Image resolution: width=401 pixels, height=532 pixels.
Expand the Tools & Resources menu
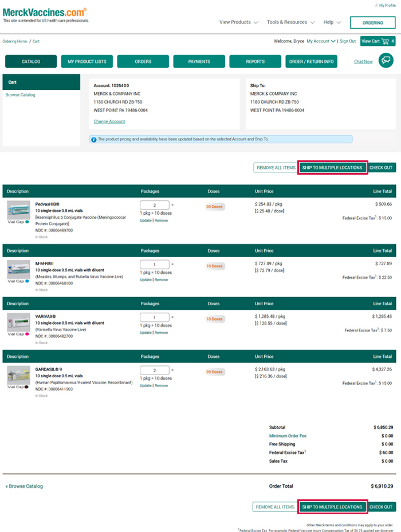click(290, 22)
